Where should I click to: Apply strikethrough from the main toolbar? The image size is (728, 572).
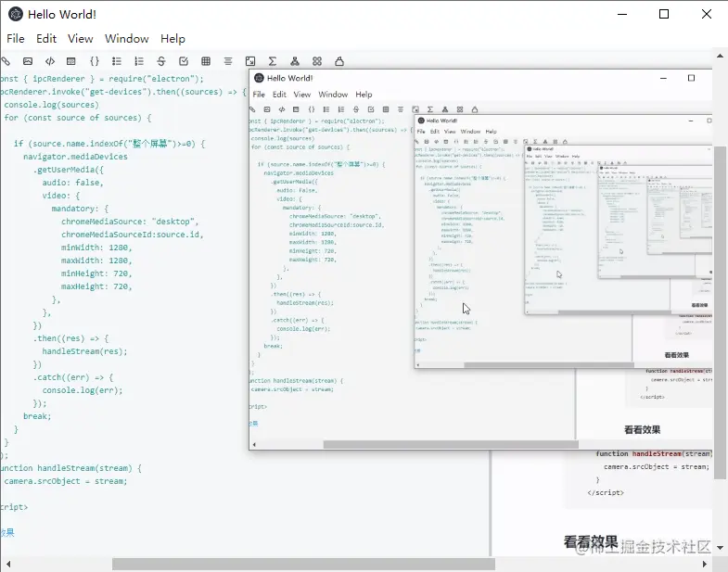point(161,61)
